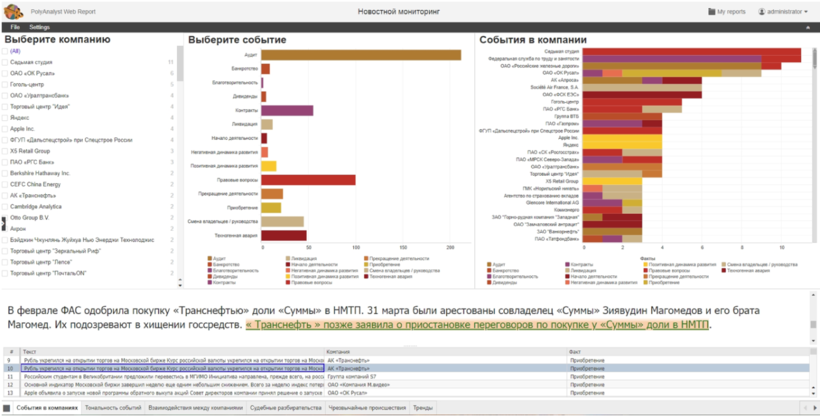820x417 pixels.
Task: Click the administrator user avatar icon
Action: tap(760, 11)
